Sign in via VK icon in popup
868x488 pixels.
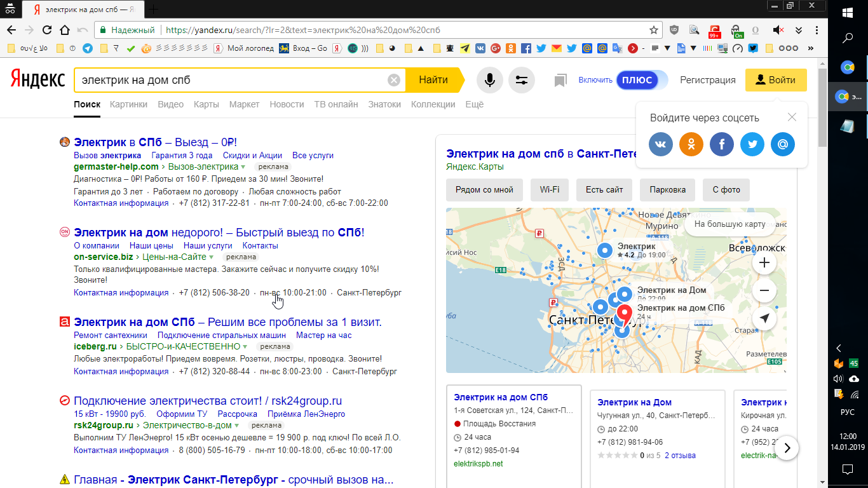(x=661, y=144)
